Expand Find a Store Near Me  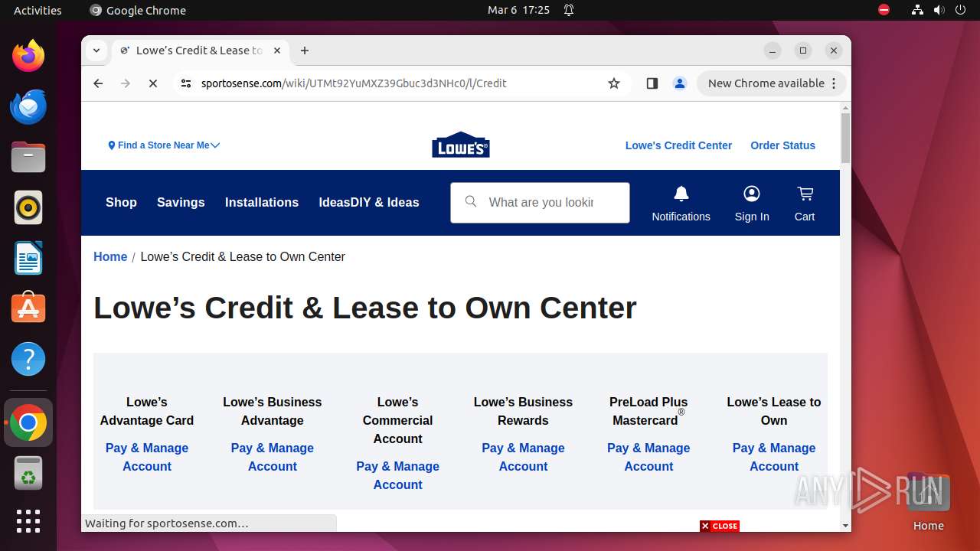(165, 145)
